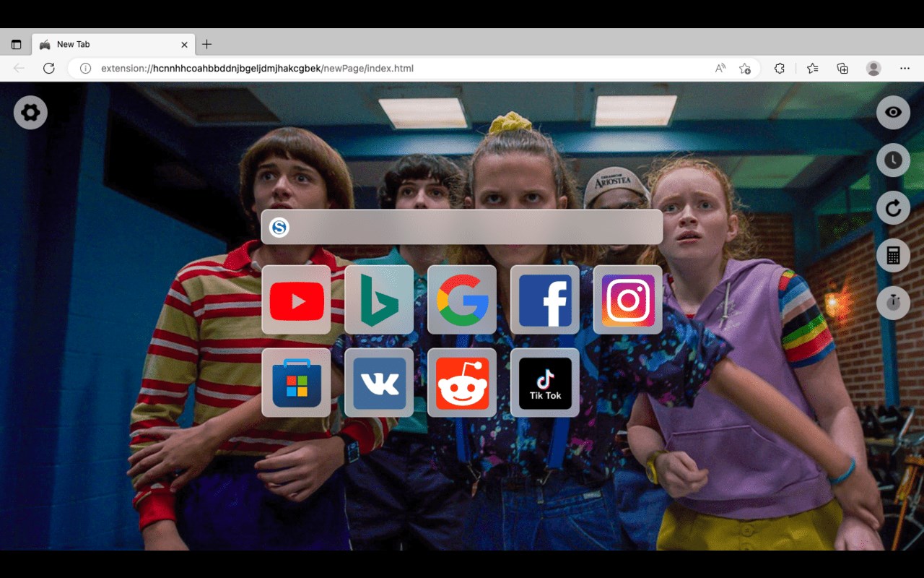Click the refresh background circular arrow button
This screenshot has height=578, width=924.
(x=893, y=208)
